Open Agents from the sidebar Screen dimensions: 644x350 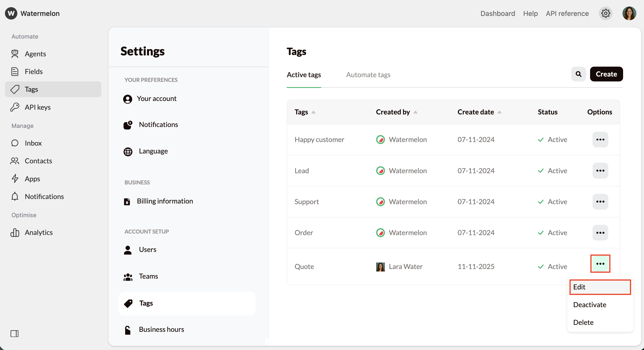click(x=35, y=54)
